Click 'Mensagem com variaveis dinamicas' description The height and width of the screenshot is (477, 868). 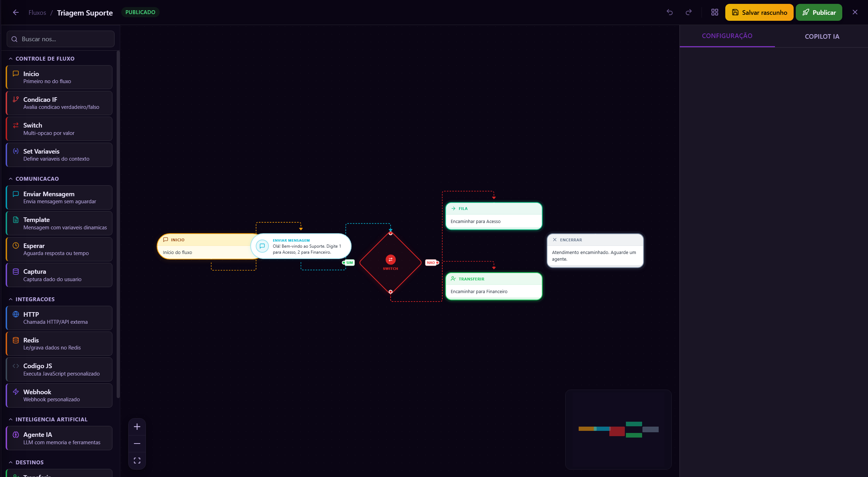65,228
